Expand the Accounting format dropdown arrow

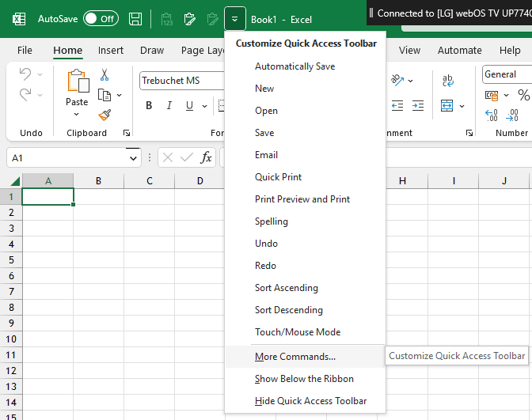[x=506, y=95]
